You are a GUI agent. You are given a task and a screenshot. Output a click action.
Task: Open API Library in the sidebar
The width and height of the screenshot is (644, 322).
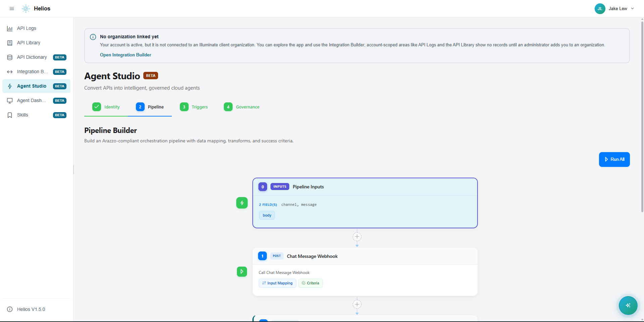(x=36, y=43)
